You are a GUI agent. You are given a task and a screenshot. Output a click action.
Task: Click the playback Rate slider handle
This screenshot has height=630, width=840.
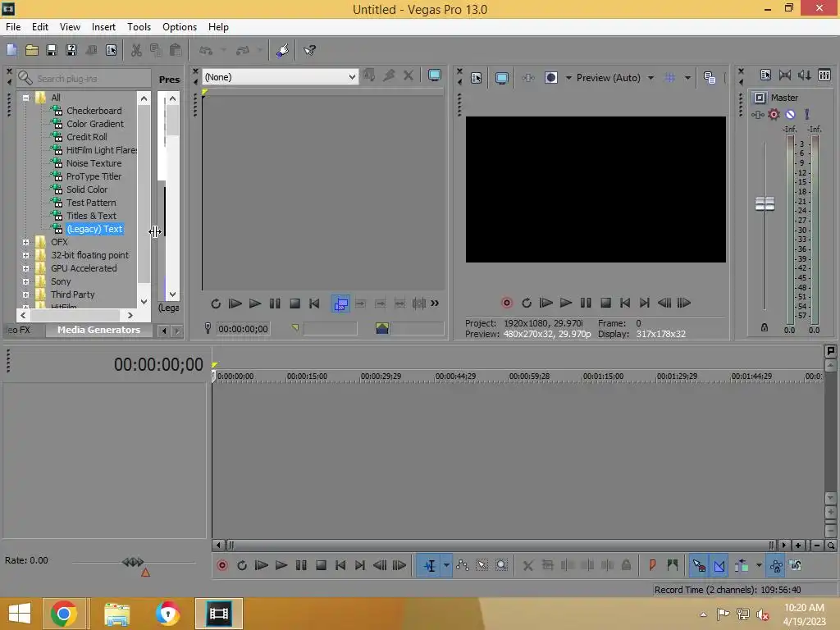click(x=133, y=561)
